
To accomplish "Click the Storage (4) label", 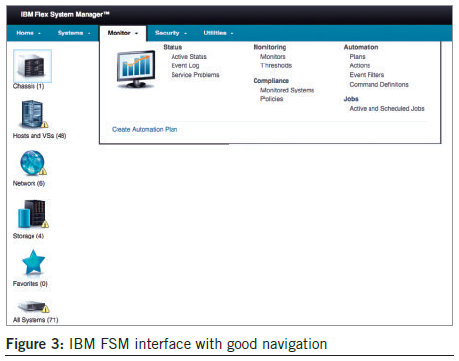I will pyautogui.click(x=28, y=236).
